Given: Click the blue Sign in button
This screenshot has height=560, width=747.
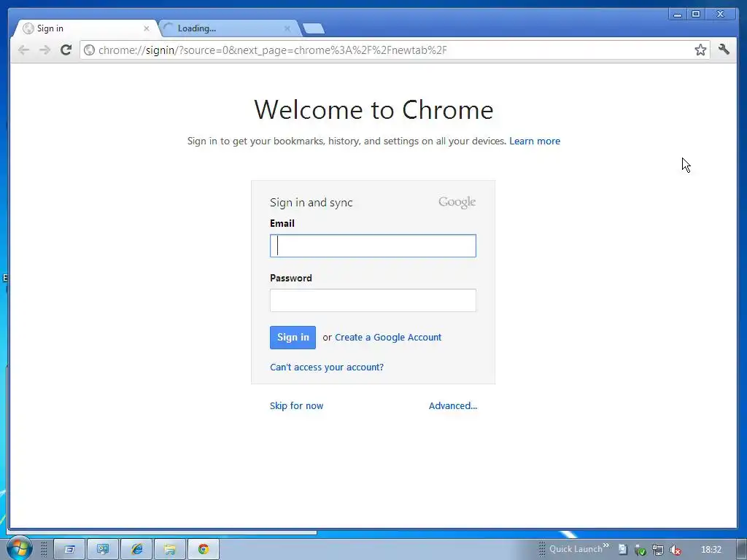Looking at the screenshot, I should pos(293,338).
